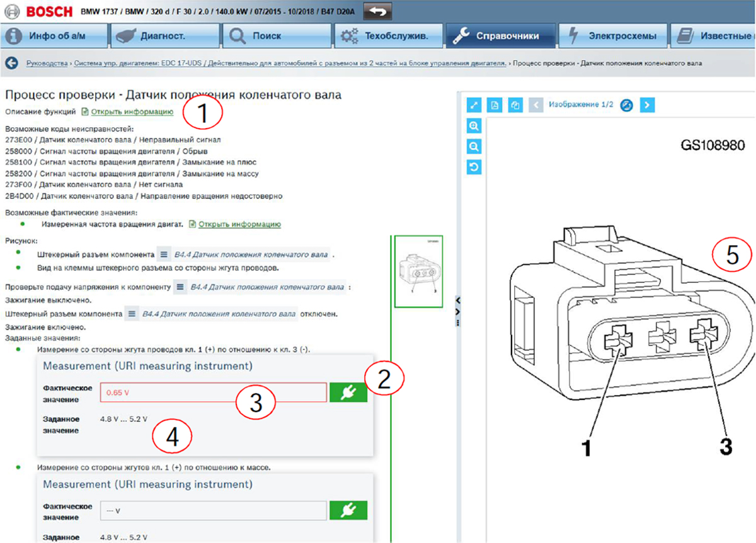Go to the previous image arrow
The image size is (756, 543).
point(535,105)
